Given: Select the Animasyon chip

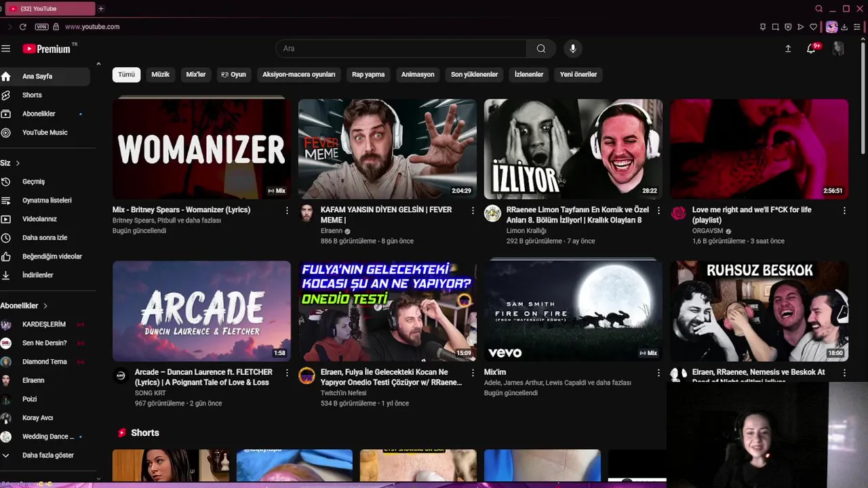Looking at the screenshot, I should click(x=418, y=75).
